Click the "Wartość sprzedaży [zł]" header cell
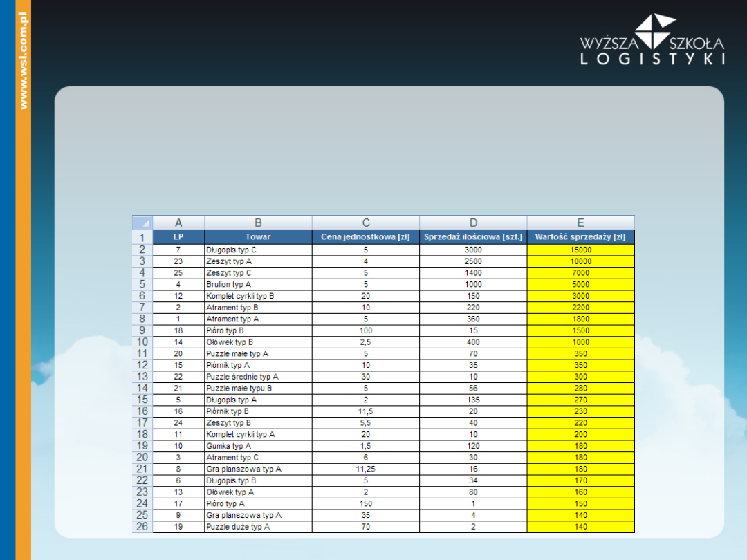This screenshot has width=747, height=560. (x=580, y=236)
